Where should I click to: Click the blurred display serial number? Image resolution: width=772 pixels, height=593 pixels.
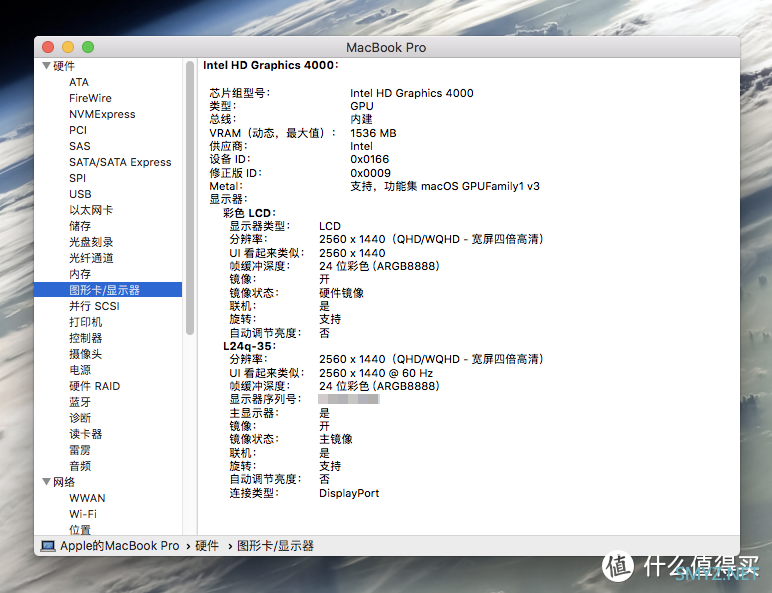coord(349,399)
